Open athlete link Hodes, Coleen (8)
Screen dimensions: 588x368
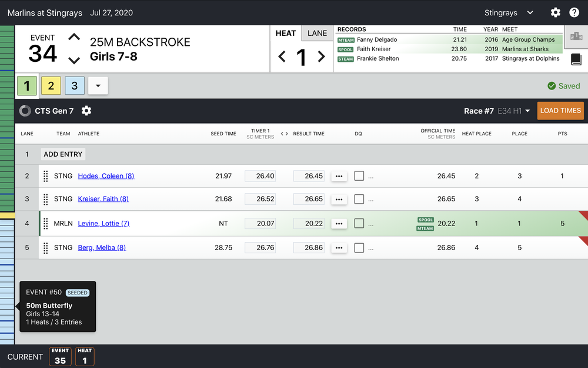pos(106,176)
